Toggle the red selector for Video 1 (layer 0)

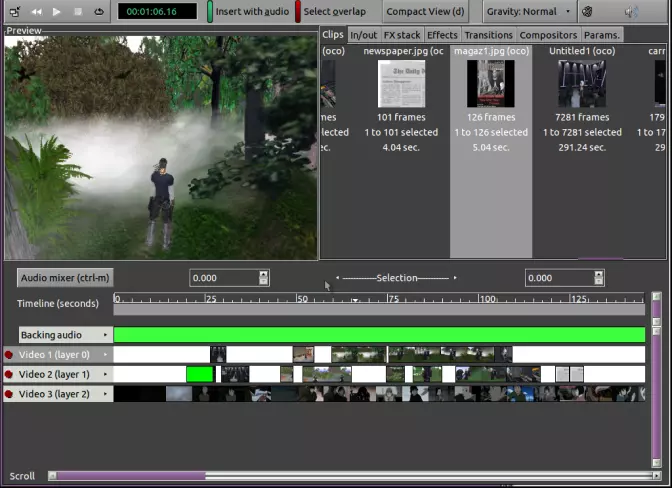point(9,355)
